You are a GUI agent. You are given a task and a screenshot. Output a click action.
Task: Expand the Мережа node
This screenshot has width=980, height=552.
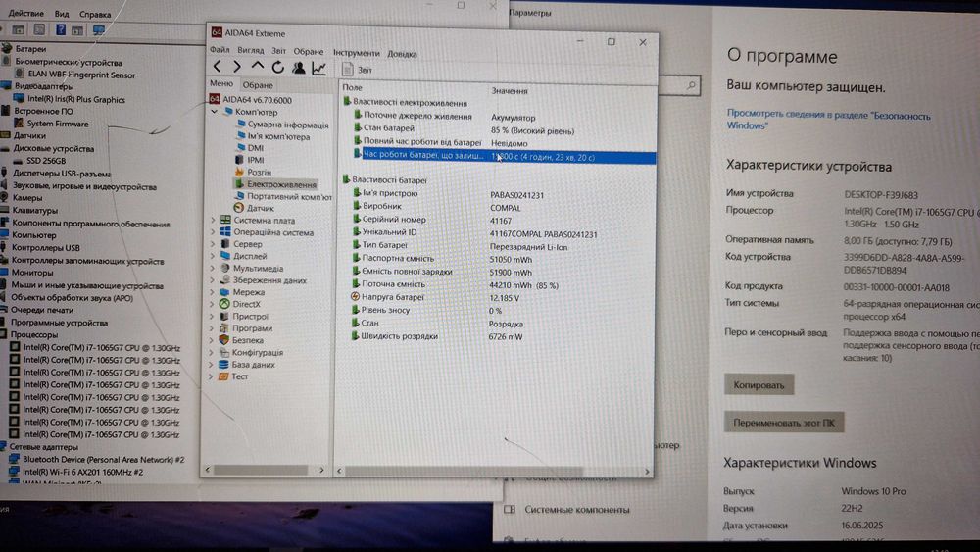[x=212, y=292]
